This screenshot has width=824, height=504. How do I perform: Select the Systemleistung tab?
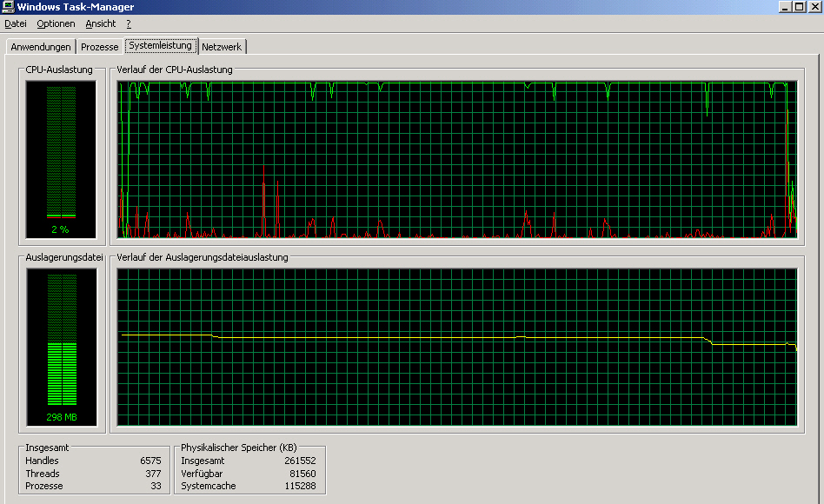click(x=160, y=46)
